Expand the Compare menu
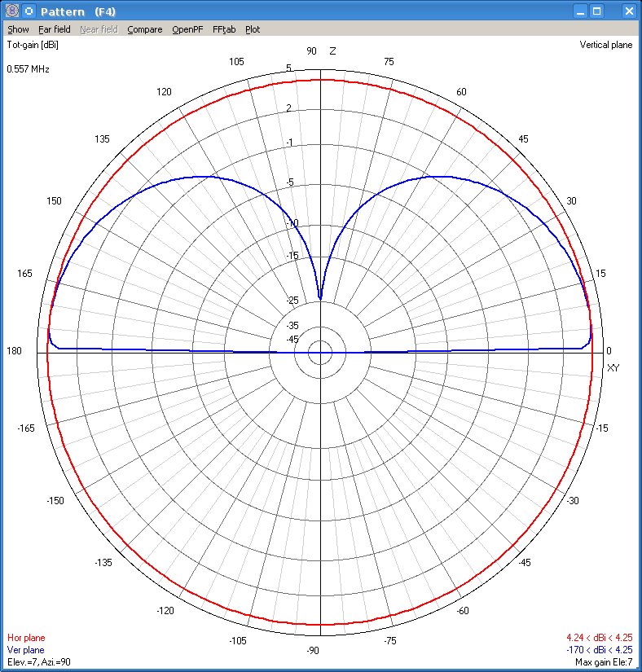This screenshot has width=642, height=672. pos(144,29)
